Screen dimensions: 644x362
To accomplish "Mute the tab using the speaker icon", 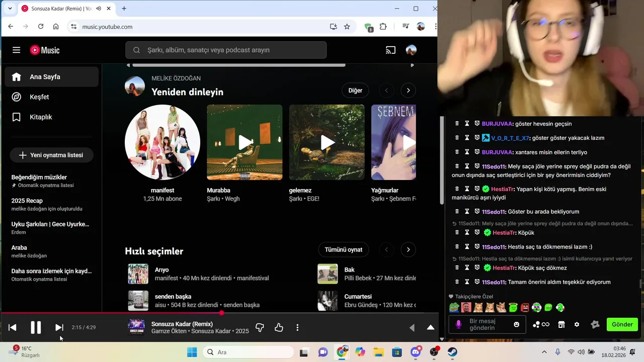I will click(x=99, y=9).
